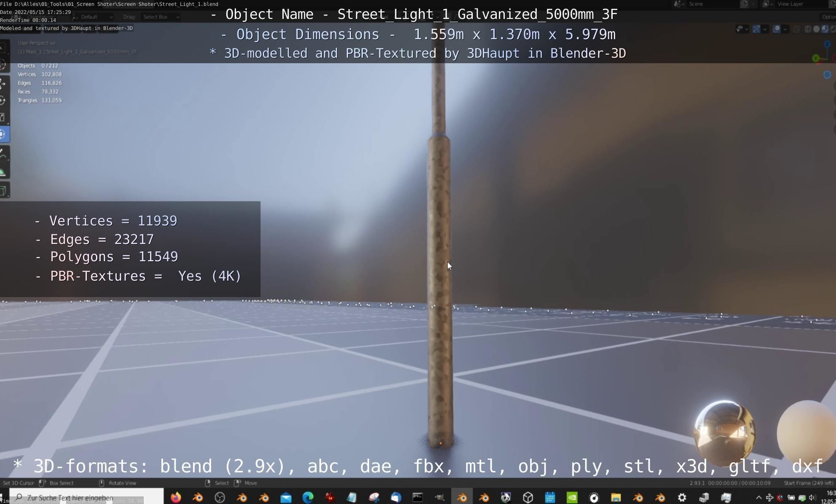Open the terminal window taskbar icon
This screenshot has width=836, height=504.
pyautogui.click(x=418, y=498)
